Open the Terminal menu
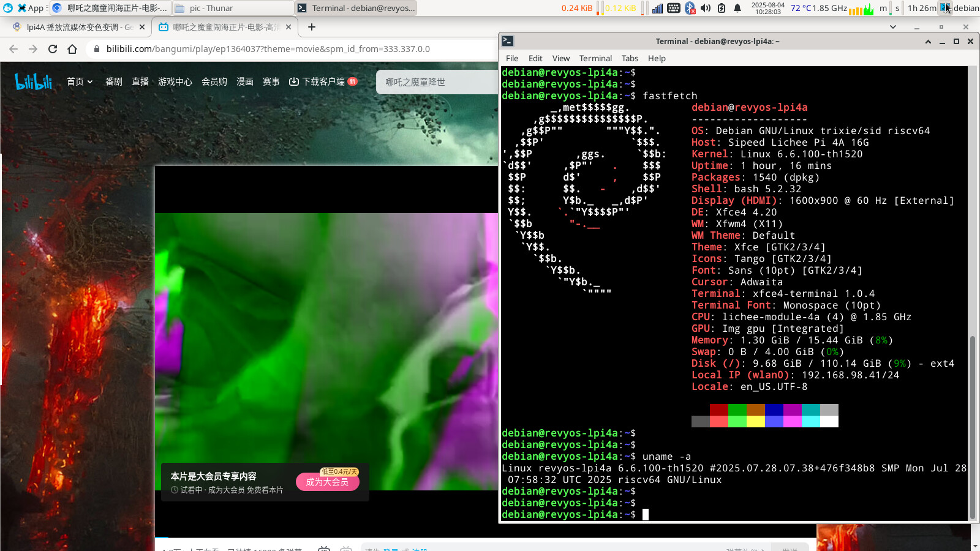The image size is (980, 551). coord(595,58)
